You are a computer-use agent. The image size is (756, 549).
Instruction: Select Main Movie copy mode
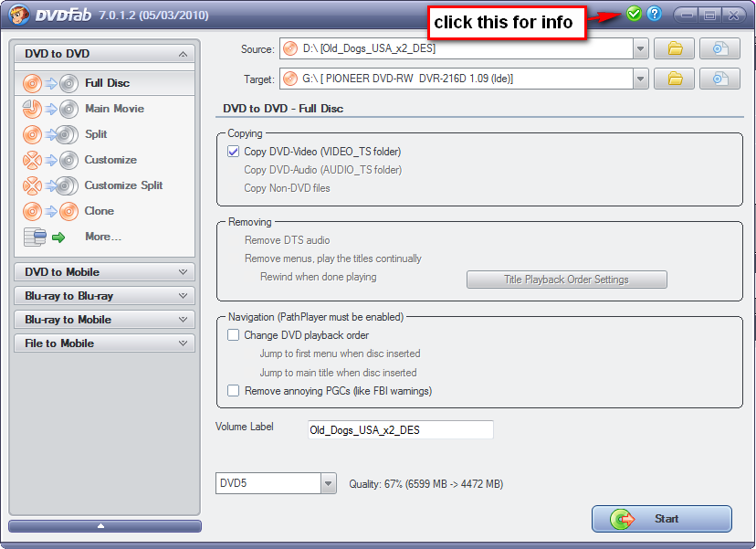point(105,109)
